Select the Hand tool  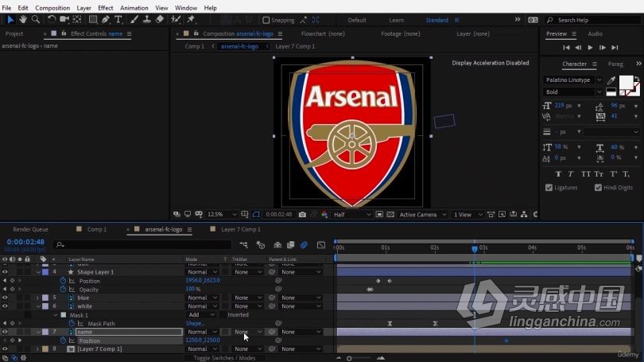(x=23, y=19)
